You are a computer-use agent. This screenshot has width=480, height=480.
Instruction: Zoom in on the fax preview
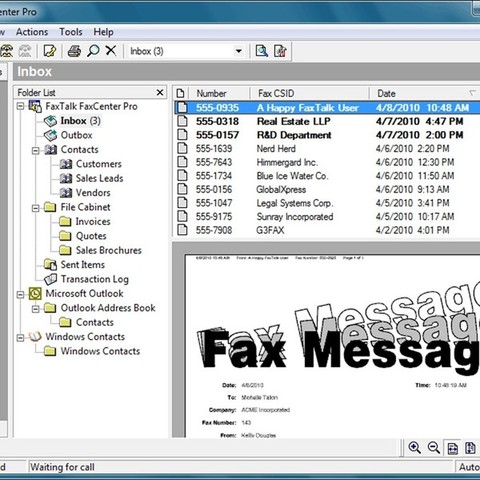(x=414, y=448)
